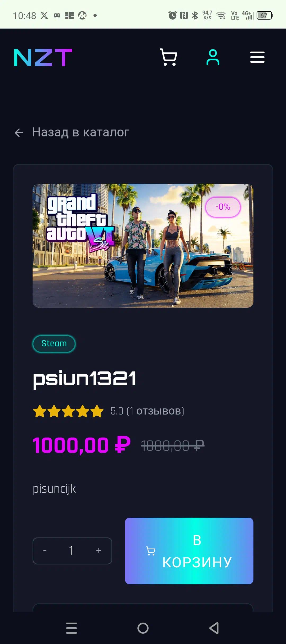Screen dimensions: 286x644
Task: Select the Steam platform tag
Action: pyautogui.click(x=54, y=344)
